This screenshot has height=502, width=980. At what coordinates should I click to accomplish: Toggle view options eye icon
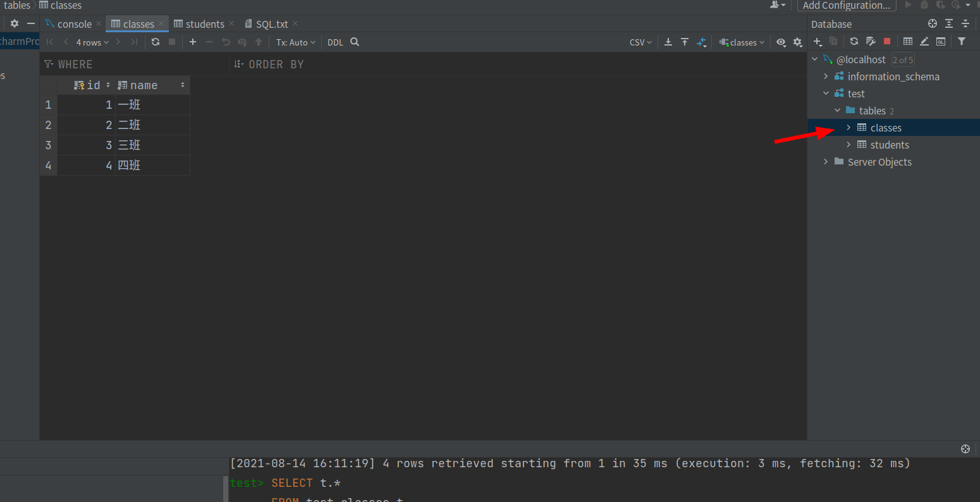781,42
